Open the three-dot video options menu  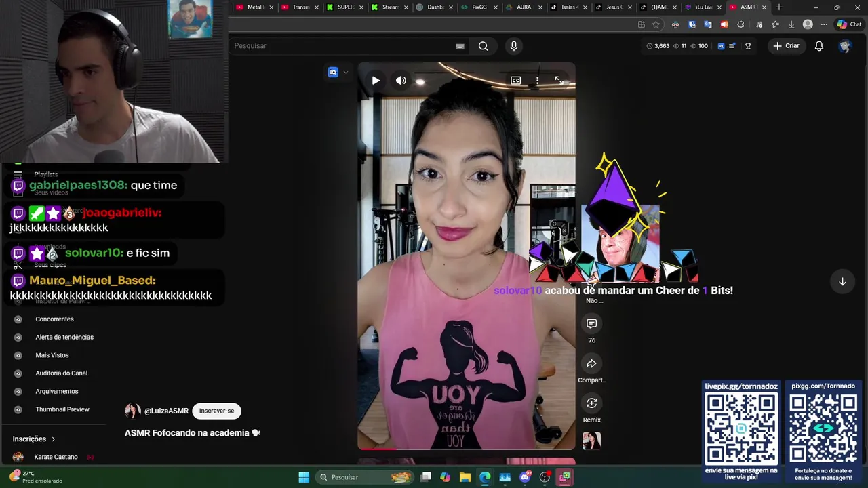pyautogui.click(x=537, y=81)
